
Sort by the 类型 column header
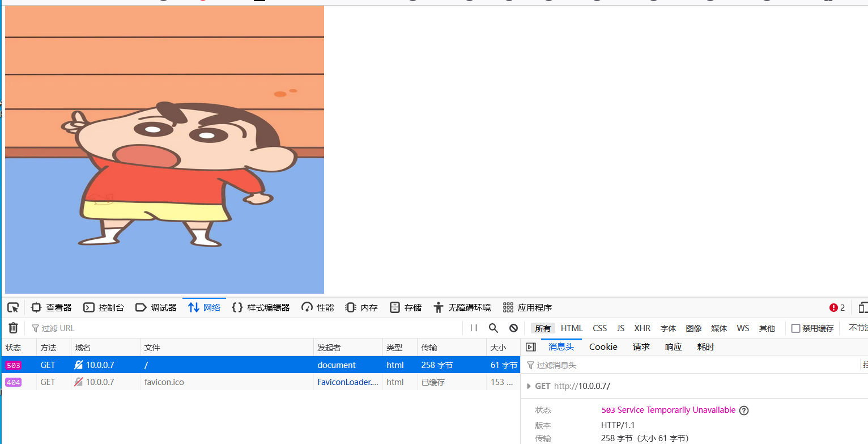(x=399, y=348)
